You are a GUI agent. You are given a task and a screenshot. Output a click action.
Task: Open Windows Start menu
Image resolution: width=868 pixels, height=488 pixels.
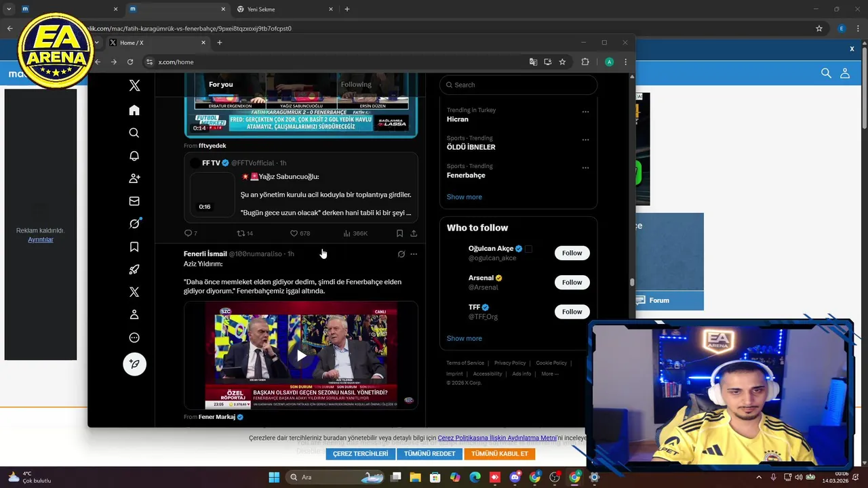coord(274,477)
